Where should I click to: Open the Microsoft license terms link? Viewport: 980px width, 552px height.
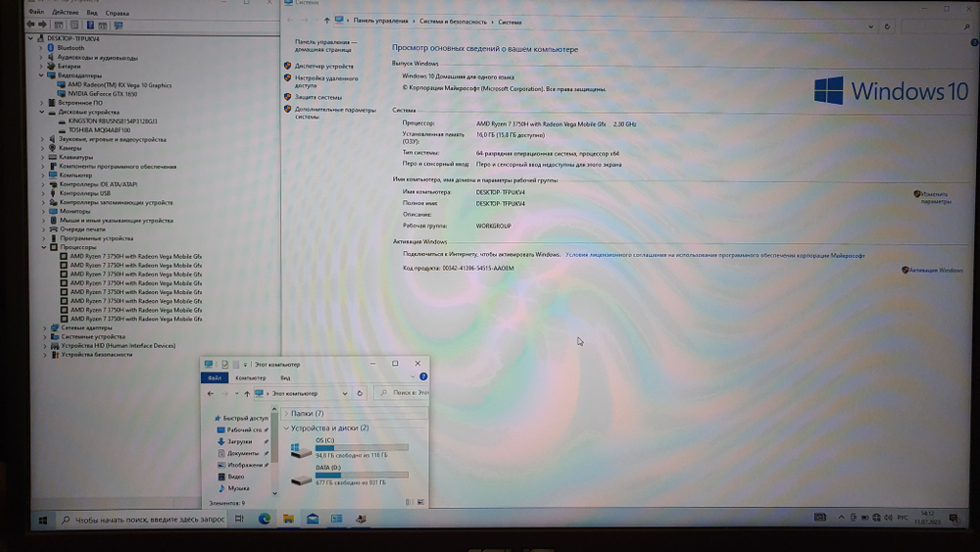[x=715, y=255]
